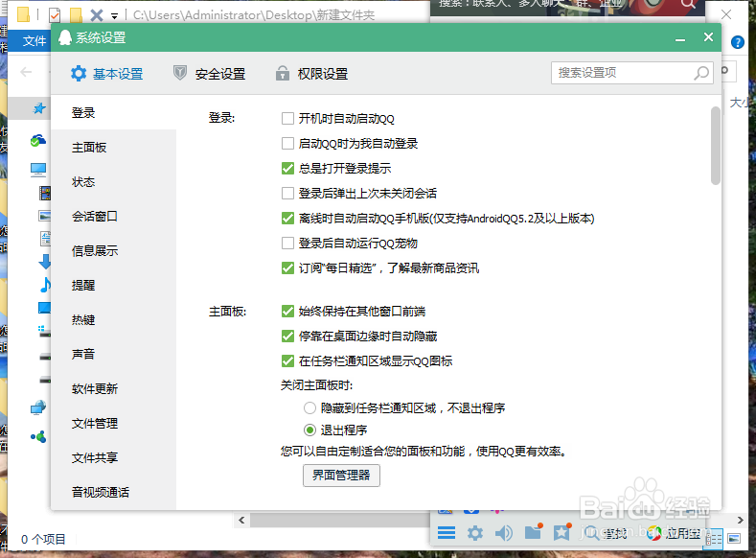The width and height of the screenshot is (756, 558).
Task: Open QQ settings gear icon in bottom bar
Action: click(x=475, y=533)
